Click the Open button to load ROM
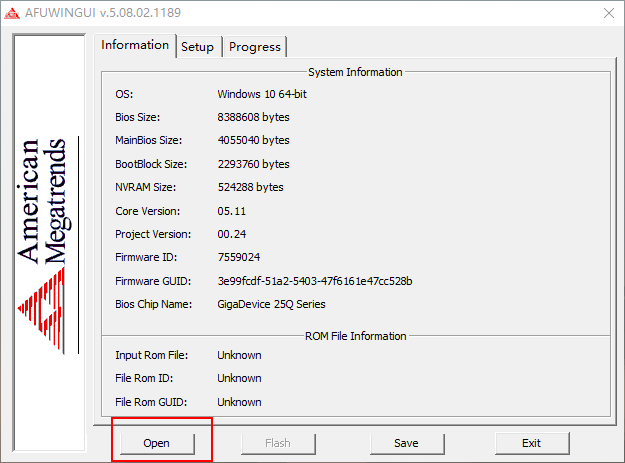This screenshot has height=463, width=625. pos(157,443)
